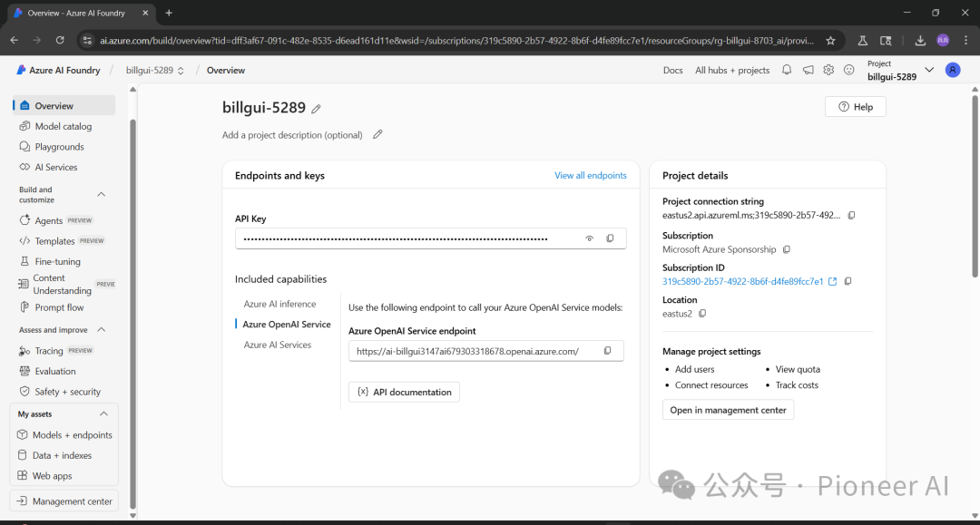Open Docs link in header
The image size is (980, 525).
pos(672,70)
